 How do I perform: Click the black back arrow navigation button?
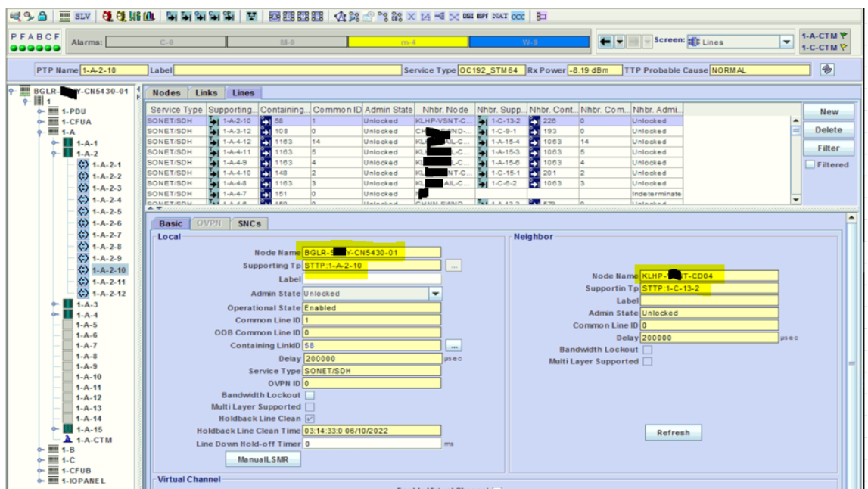point(605,42)
